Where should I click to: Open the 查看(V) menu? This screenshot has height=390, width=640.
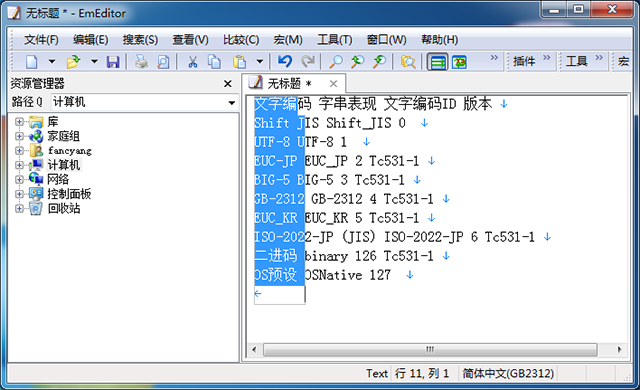tap(190, 40)
